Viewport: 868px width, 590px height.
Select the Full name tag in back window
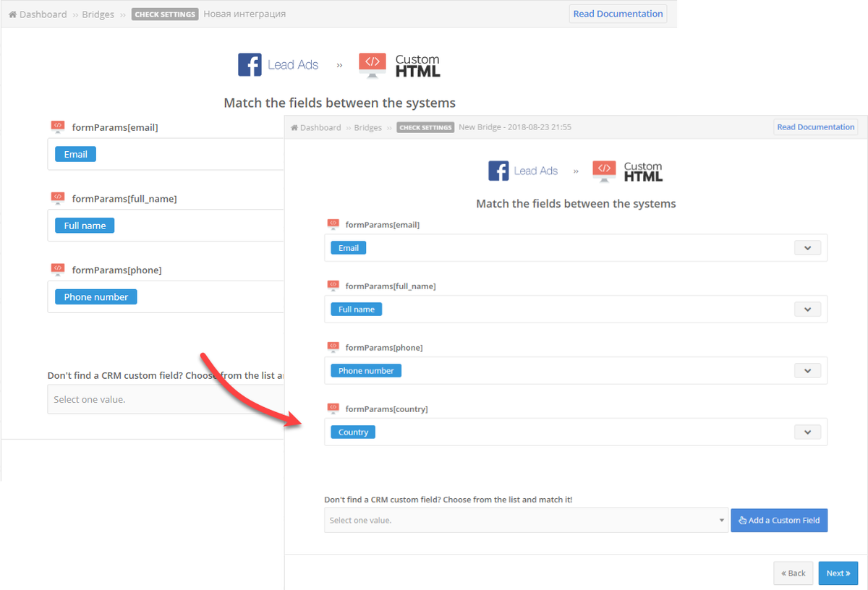tap(85, 226)
